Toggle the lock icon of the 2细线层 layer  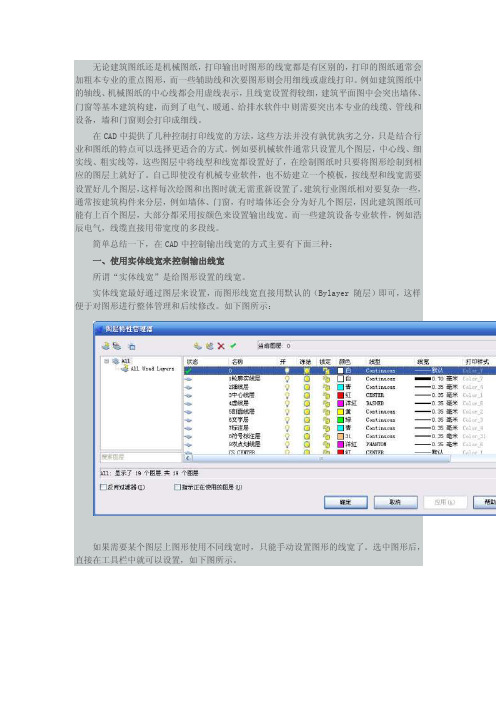point(326,387)
